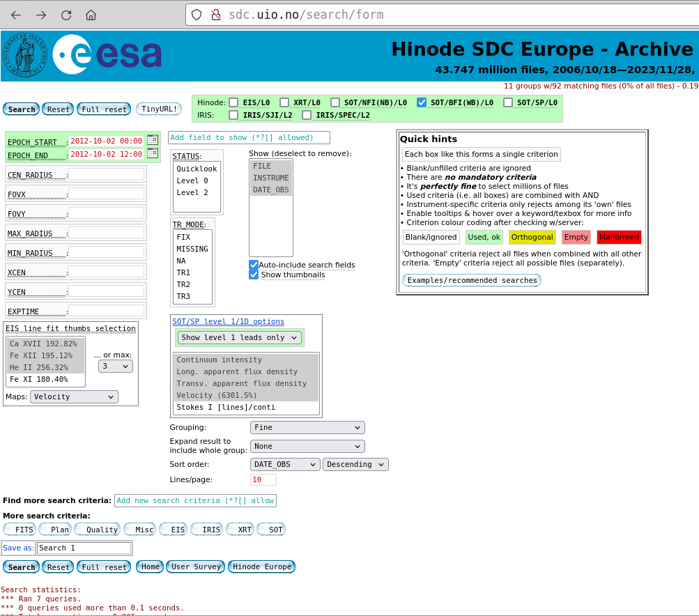Reload the page with refresh icon
Screen dimensions: 699x616
[66, 15]
